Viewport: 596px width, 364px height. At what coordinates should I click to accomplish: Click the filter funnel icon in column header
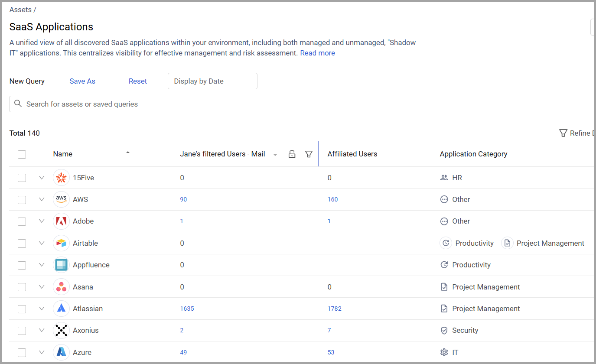click(x=309, y=154)
